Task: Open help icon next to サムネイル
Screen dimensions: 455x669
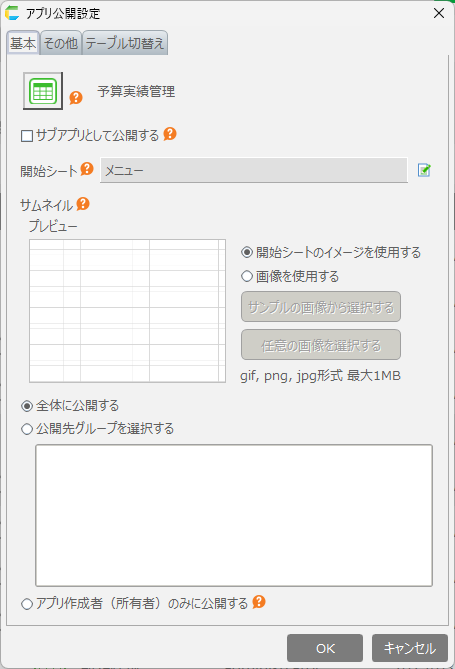Action: [x=83, y=204]
